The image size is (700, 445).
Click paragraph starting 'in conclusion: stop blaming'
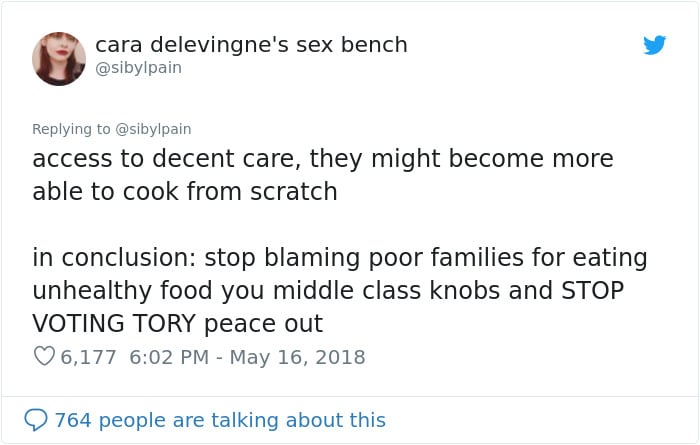(340, 290)
